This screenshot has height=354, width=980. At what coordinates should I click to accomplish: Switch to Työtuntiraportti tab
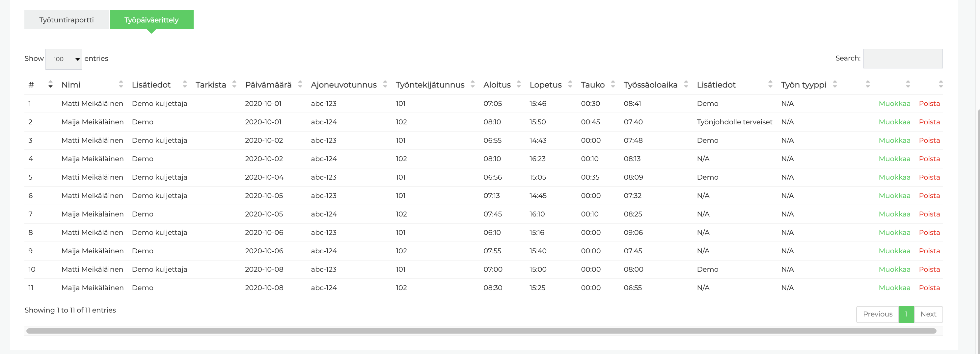66,20
